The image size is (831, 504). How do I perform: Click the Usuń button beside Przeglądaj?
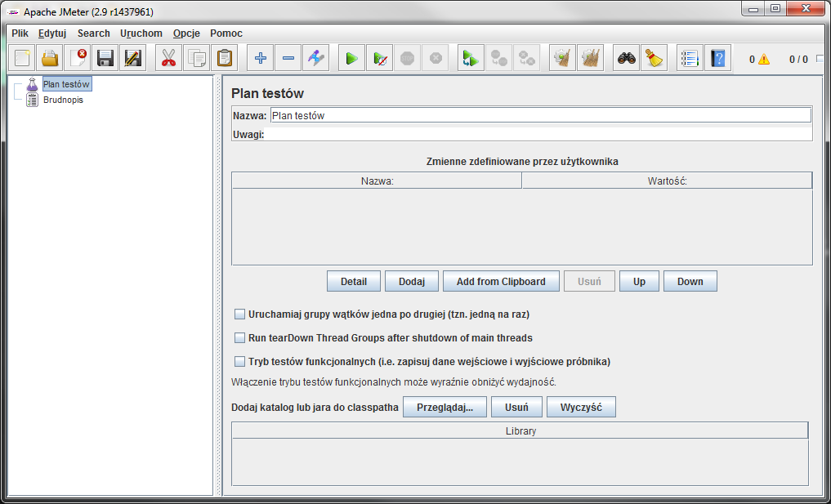(516, 407)
